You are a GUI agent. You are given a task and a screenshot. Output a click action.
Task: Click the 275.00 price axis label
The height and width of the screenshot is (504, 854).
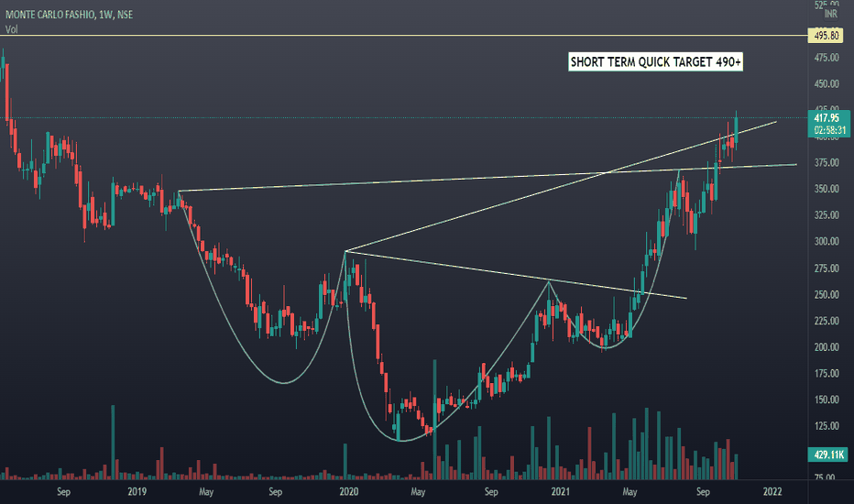tap(827, 268)
